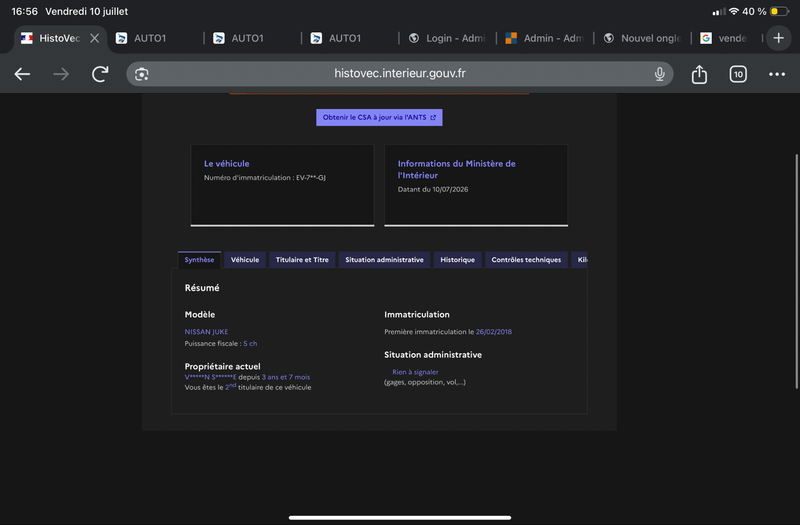Image resolution: width=800 pixels, height=525 pixels.
Task: Click Obtenir le CSA à jour via l'ANTS
Action: [x=379, y=117]
